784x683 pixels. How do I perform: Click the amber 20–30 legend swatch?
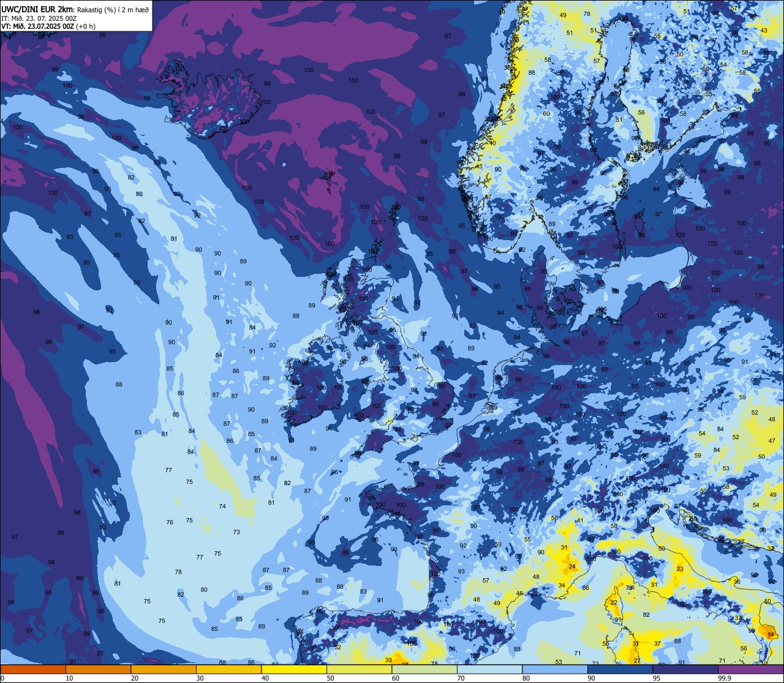pyautogui.click(x=164, y=669)
